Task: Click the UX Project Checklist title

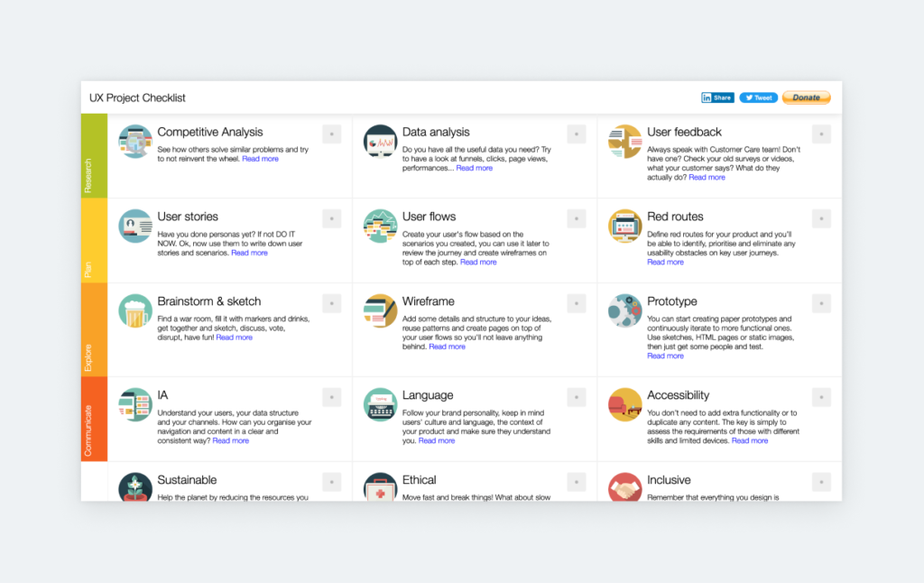Action: point(137,97)
